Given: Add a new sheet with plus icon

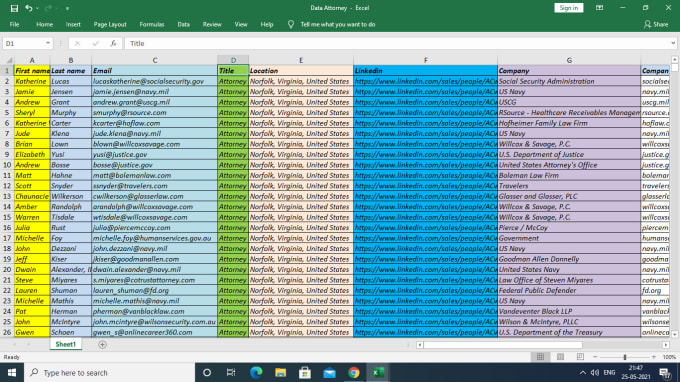Looking at the screenshot, I should [102, 345].
